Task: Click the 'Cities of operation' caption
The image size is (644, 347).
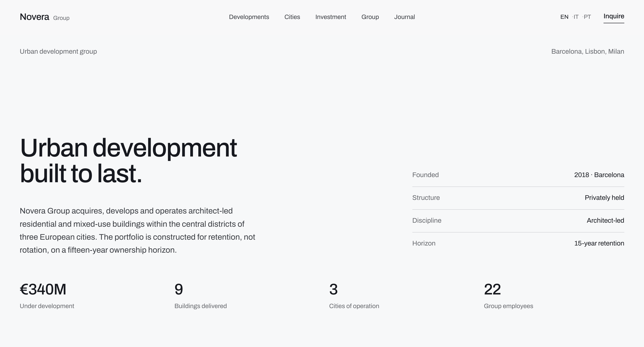Action: pyautogui.click(x=354, y=306)
